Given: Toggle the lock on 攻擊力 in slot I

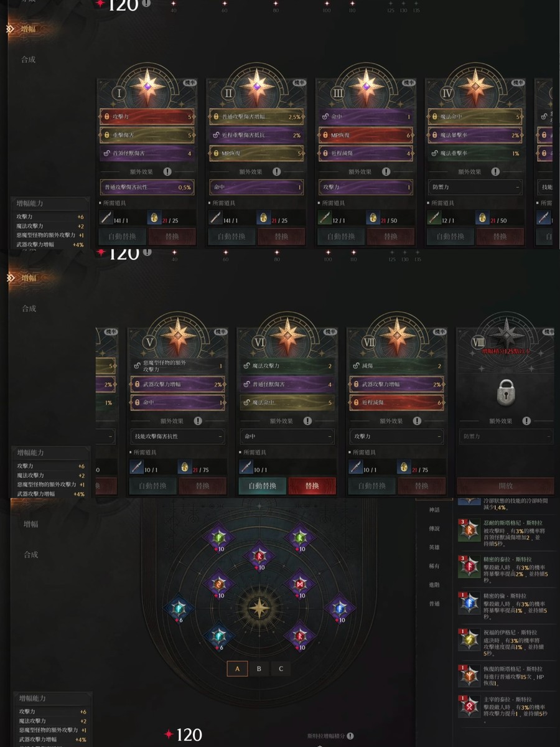Looking at the screenshot, I should [x=107, y=116].
